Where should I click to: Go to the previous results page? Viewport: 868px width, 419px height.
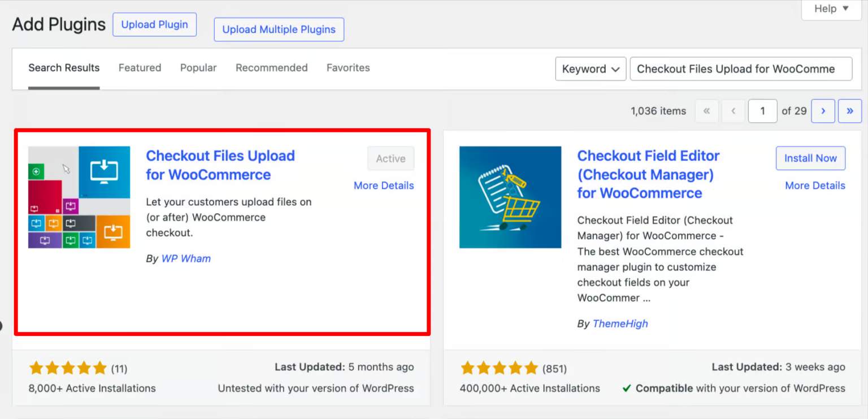tap(733, 111)
